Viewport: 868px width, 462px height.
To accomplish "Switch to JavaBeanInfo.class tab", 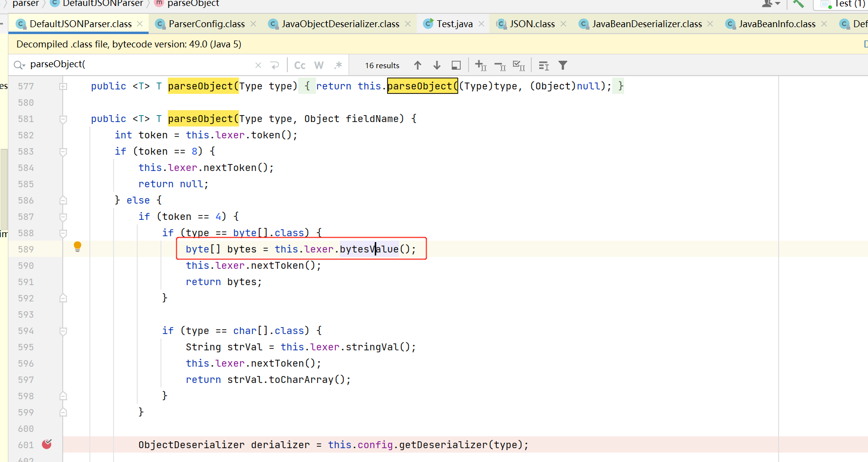I will click(x=777, y=24).
